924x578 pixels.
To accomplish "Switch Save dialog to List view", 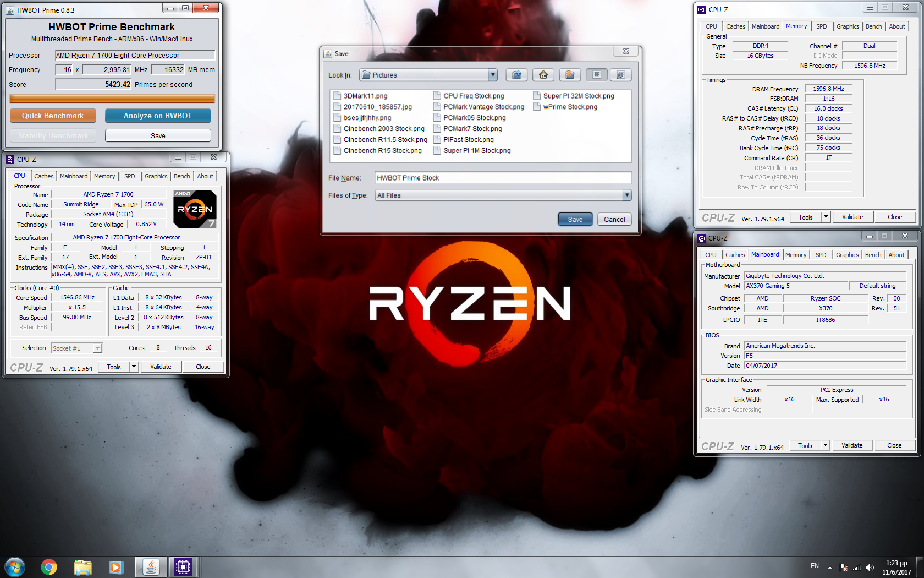I will [597, 75].
